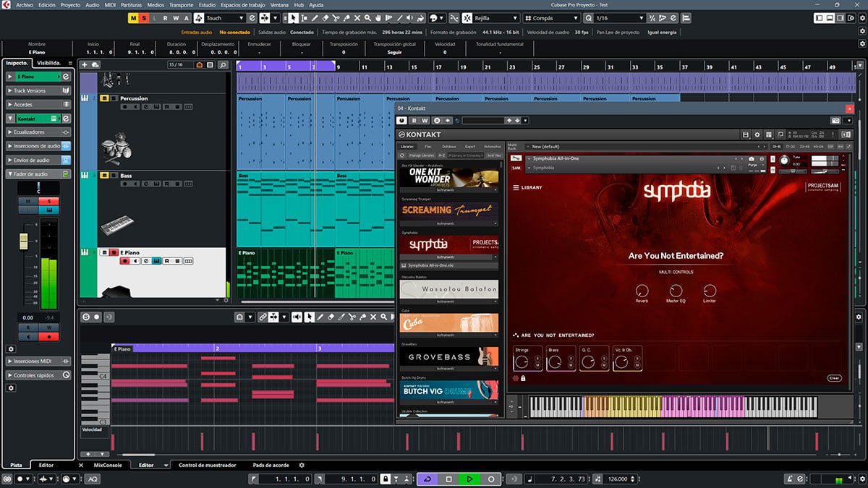This screenshot has width=868, height=488.
Task: Toggle record enable on E Piano track
Action: [124, 261]
